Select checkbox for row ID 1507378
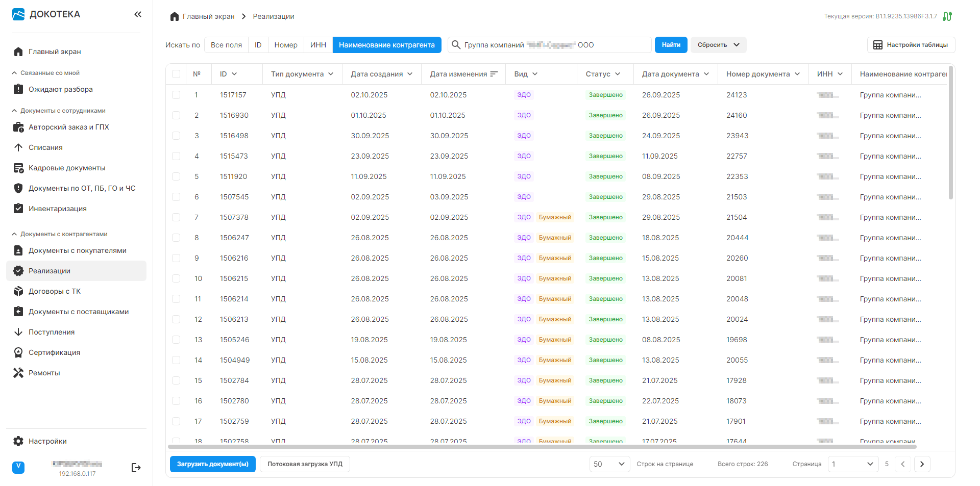The width and height of the screenshot is (980, 486). point(176,217)
